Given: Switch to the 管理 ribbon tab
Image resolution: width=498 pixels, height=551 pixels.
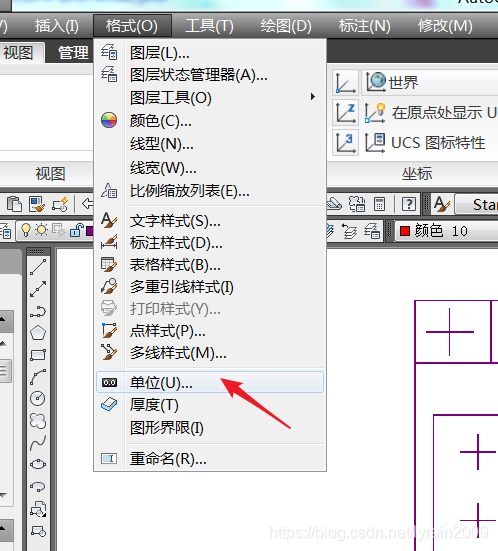Looking at the screenshot, I should click(x=73, y=53).
